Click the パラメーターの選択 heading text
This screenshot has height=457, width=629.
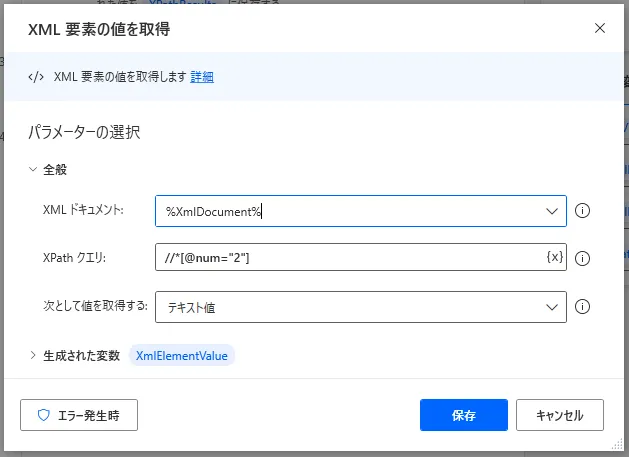(84, 132)
